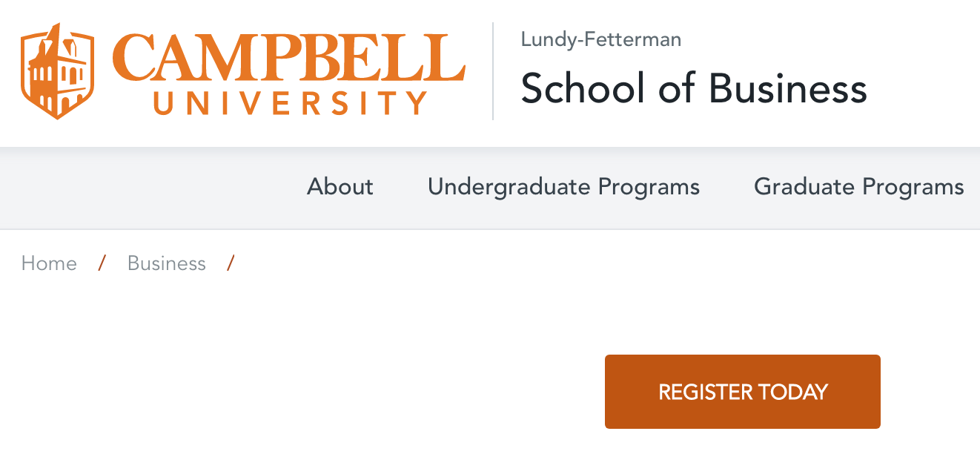The height and width of the screenshot is (457, 980).
Task: Click the slash separator after Business
Action: [231, 263]
